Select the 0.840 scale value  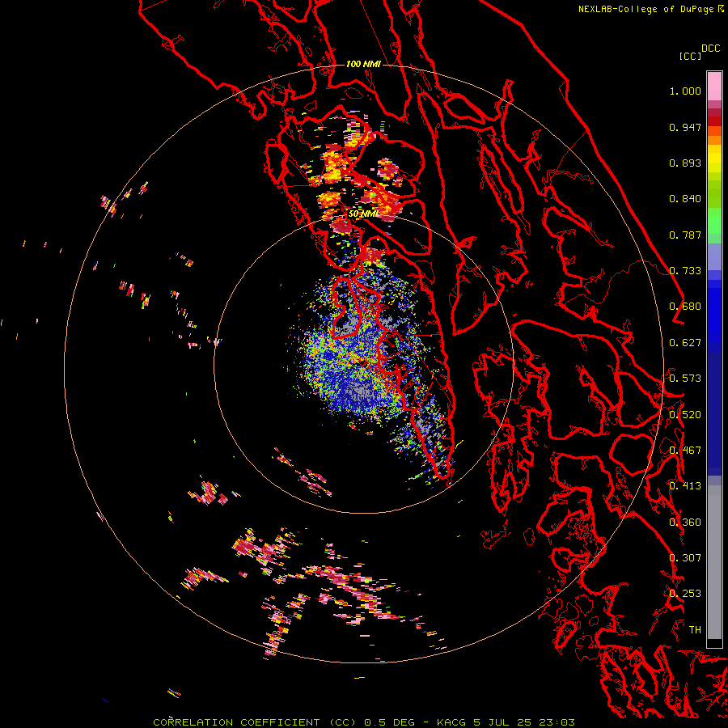685,199
